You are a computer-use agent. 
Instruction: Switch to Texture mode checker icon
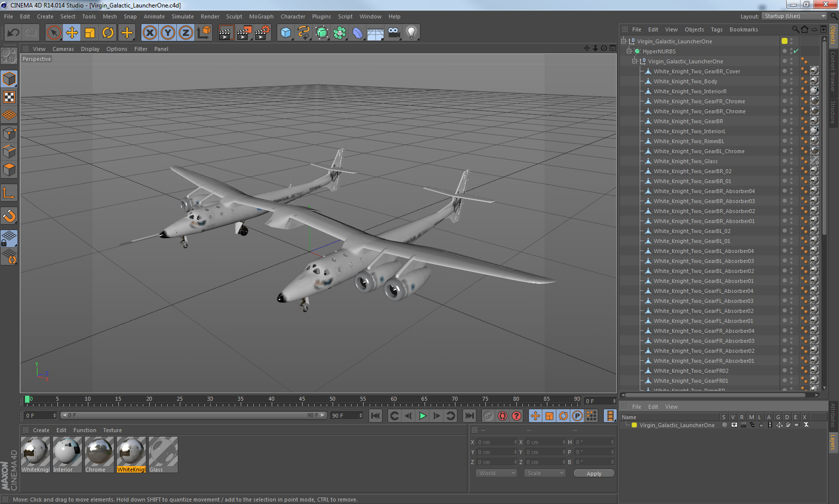[x=9, y=97]
